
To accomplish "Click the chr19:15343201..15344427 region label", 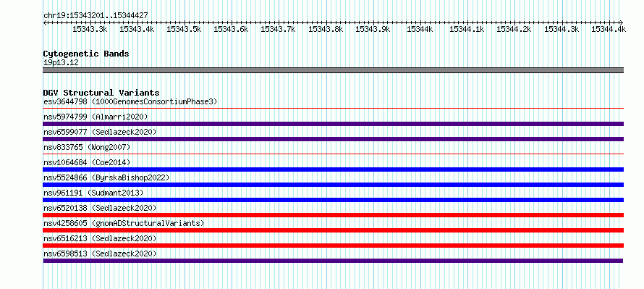I will click(x=96, y=15).
